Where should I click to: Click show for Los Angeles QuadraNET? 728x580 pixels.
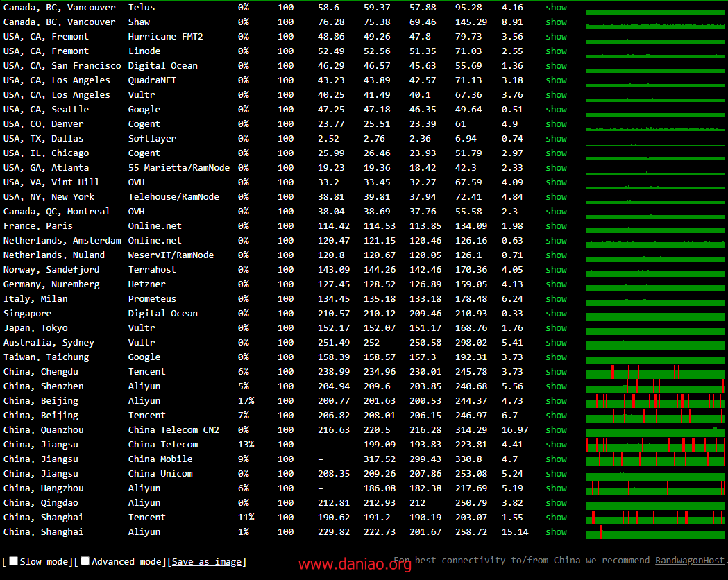tap(556, 80)
